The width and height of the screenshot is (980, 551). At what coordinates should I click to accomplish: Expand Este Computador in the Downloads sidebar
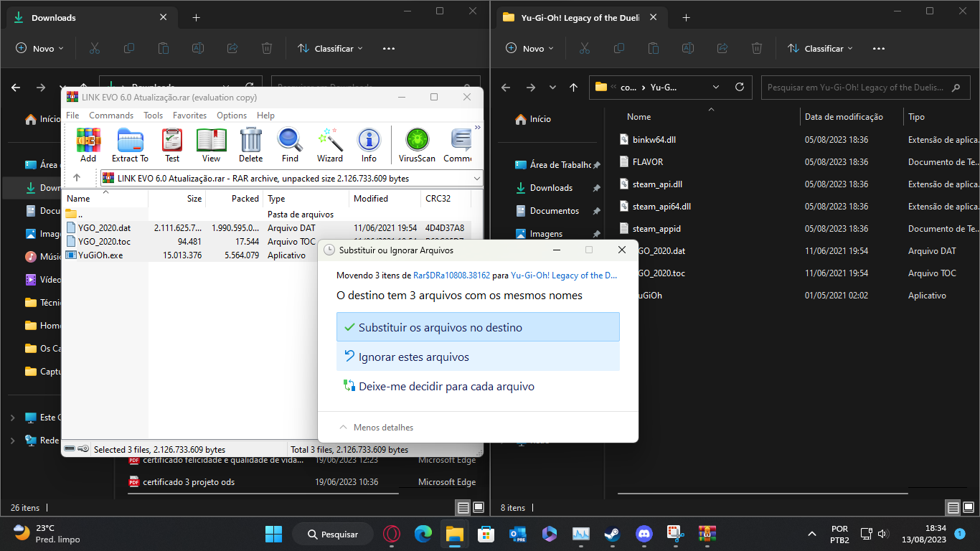12,418
